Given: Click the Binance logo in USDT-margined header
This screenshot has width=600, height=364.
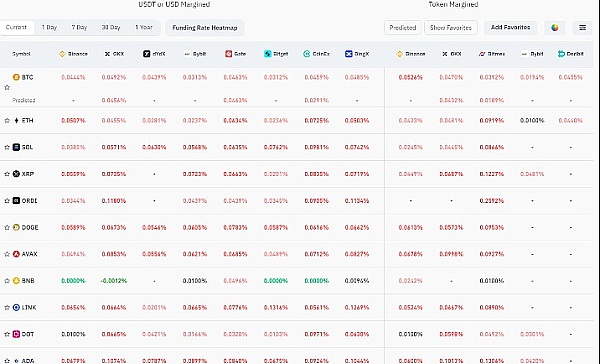Looking at the screenshot, I should pos(62,54).
